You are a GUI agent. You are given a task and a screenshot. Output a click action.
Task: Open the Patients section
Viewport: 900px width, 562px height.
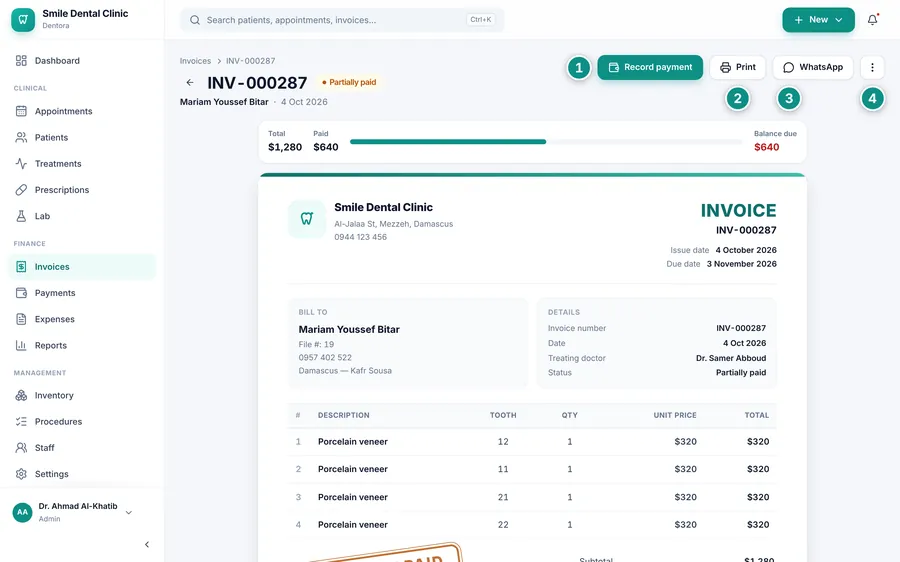82,138
